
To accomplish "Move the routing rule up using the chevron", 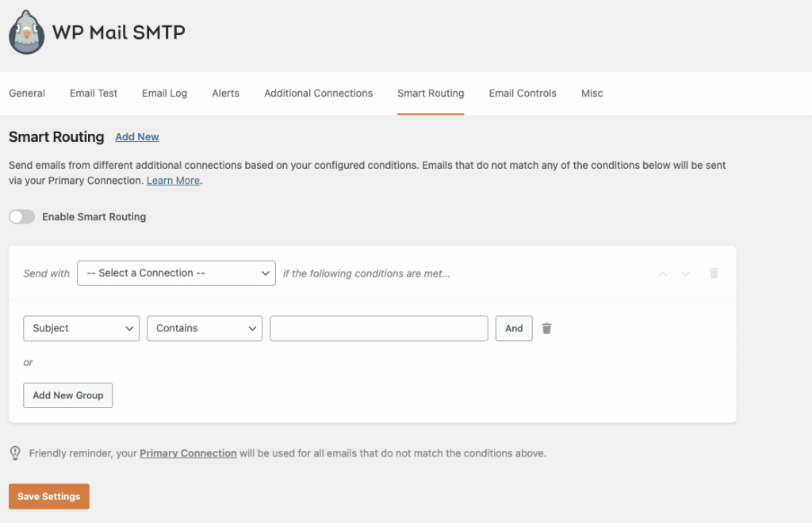I will (663, 273).
